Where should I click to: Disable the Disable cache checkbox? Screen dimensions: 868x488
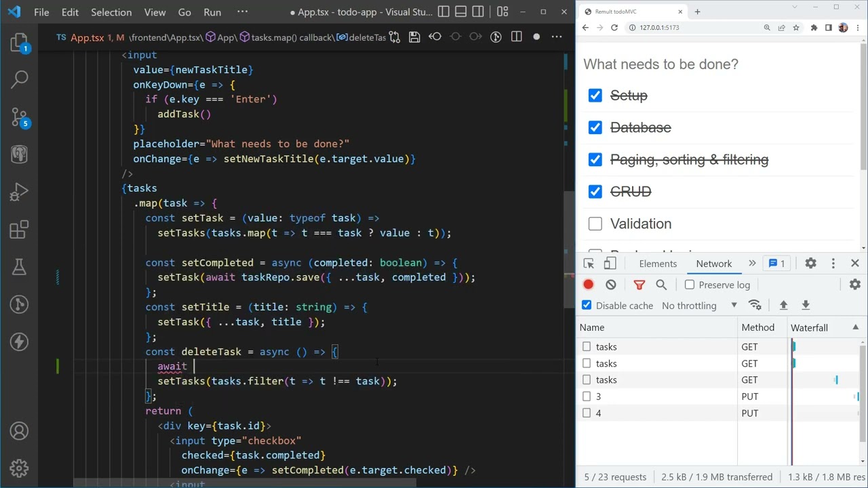[x=587, y=306]
